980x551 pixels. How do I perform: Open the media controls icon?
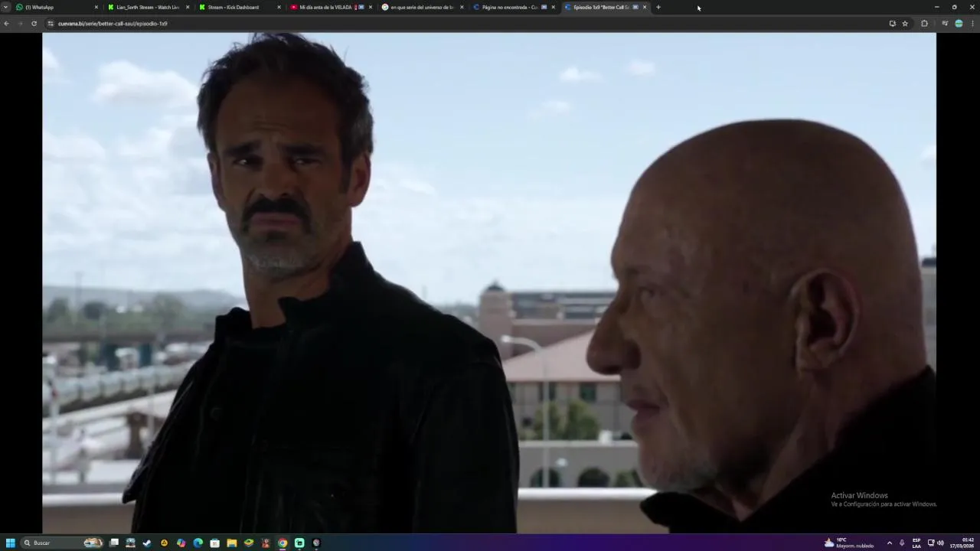945,24
